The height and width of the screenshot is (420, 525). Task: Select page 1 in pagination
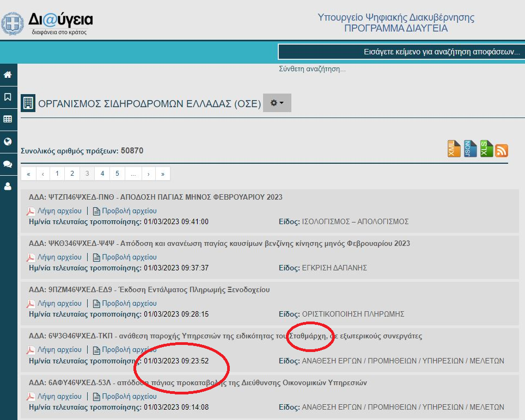pos(57,174)
